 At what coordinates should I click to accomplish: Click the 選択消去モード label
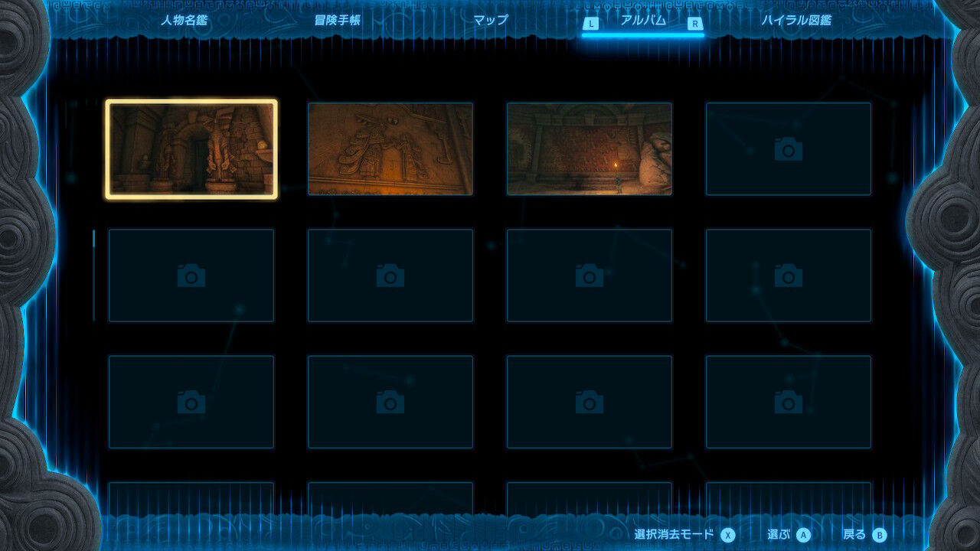674,534
